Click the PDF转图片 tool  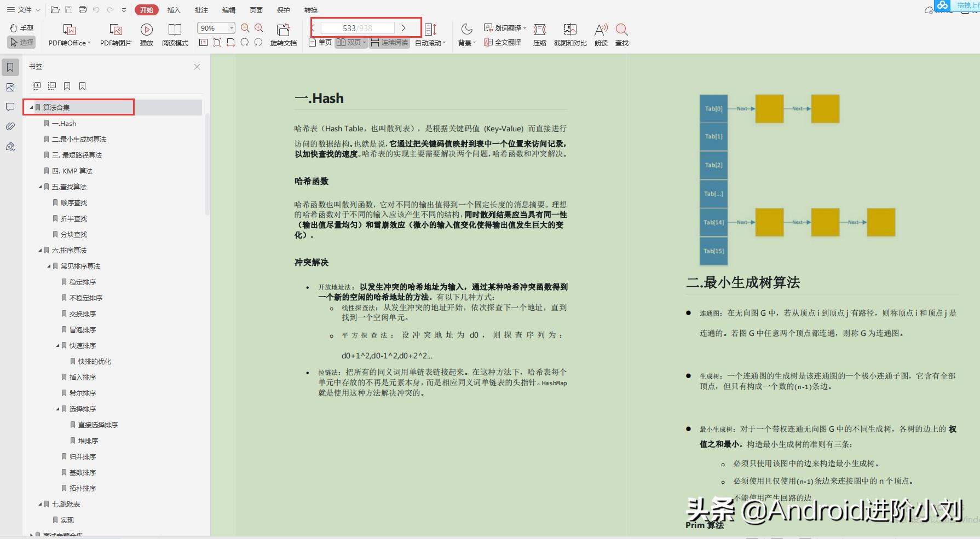[x=115, y=34]
